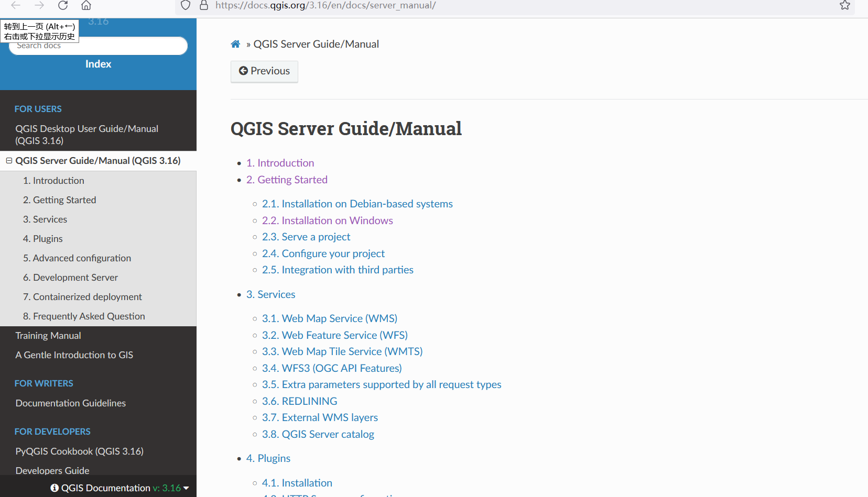Viewport: 868px width, 497px height.
Task: Open the 3.6 REDLINING section
Action: tap(299, 401)
